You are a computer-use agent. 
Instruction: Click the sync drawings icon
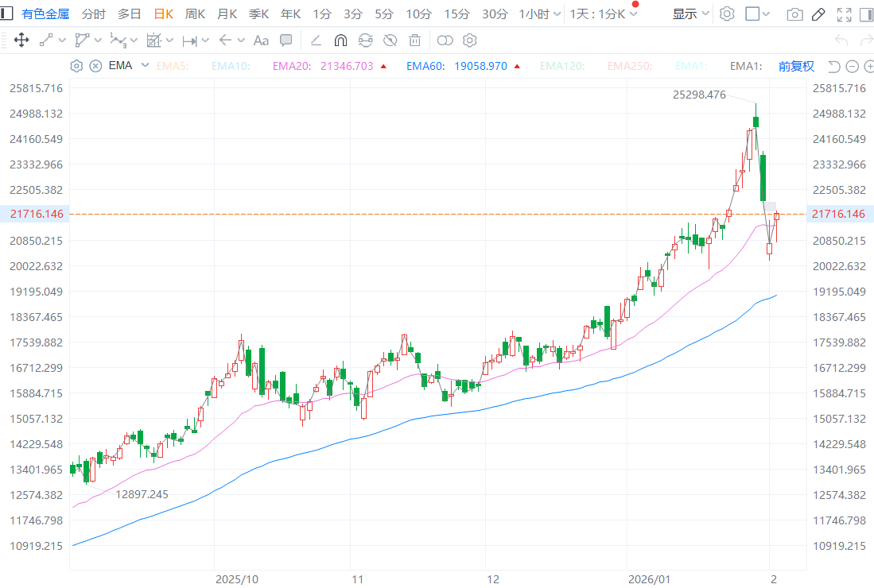click(365, 40)
